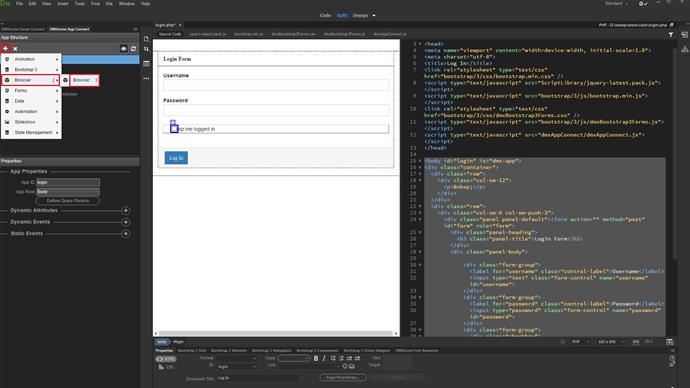690x388 pixels.
Task: Collapse the head tag code fold arrow
Action: tap(420, 44)
